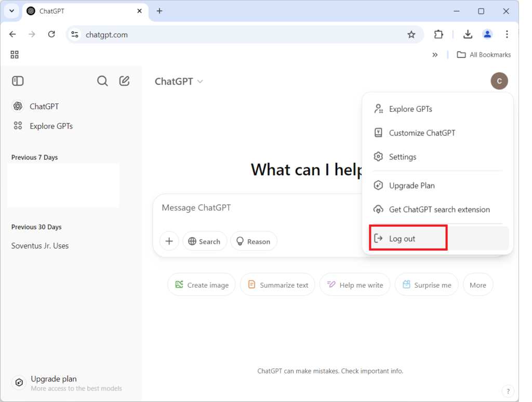Image resolution: width=532 pixels, height=402 pixels.
Task: Select the ChatGPT browser tab
Action: point(85,11)
